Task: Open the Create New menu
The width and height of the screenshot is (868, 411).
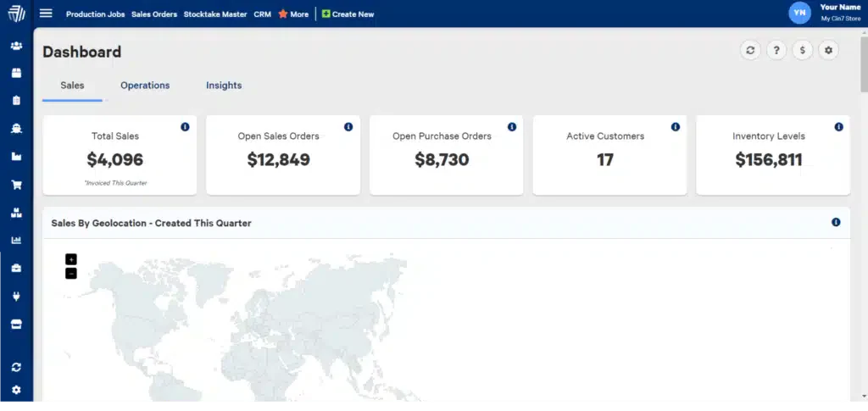Action: 348,14
